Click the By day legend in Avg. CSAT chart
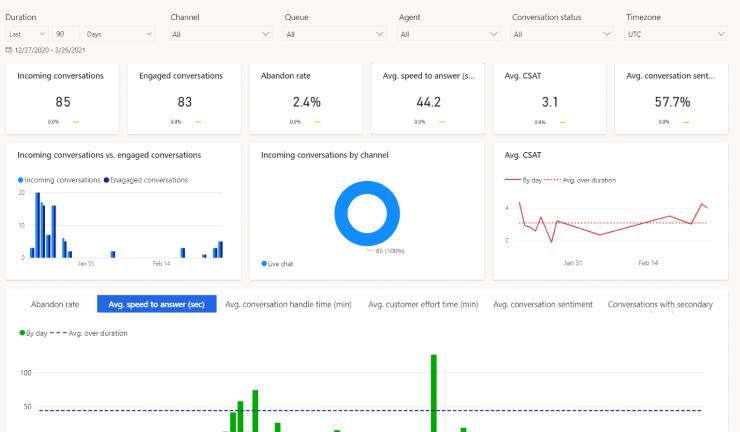This screenshot has width=740, height=432. [523, 180]
